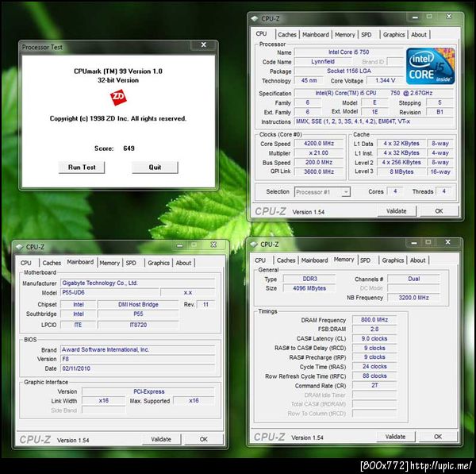Viewport: 476px width, 474px height.
Task: Minimize the CPU-Z Memory window
Action: (x=414, y=242)
